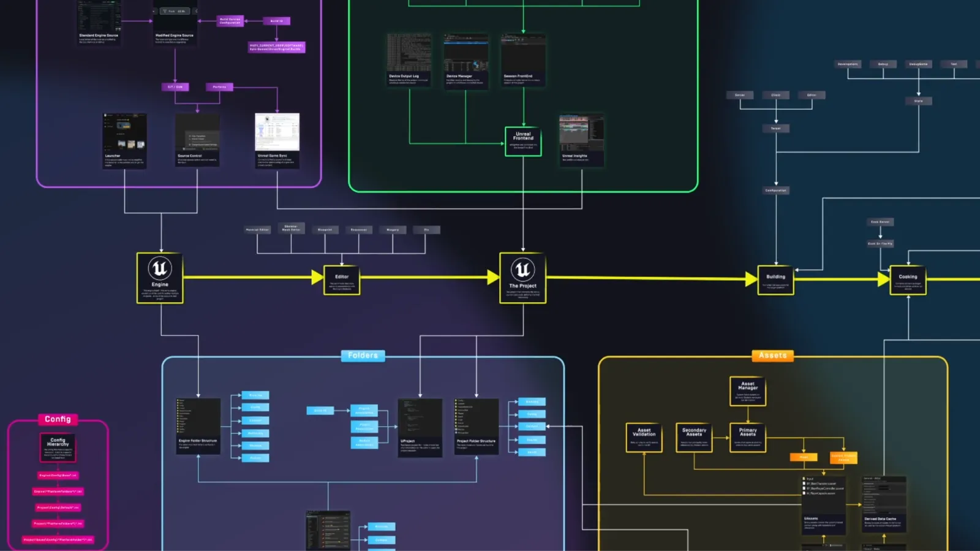This screenshot has height=551, width=980.
Task: Click the Asset Validation node
Action: point(644,437)
